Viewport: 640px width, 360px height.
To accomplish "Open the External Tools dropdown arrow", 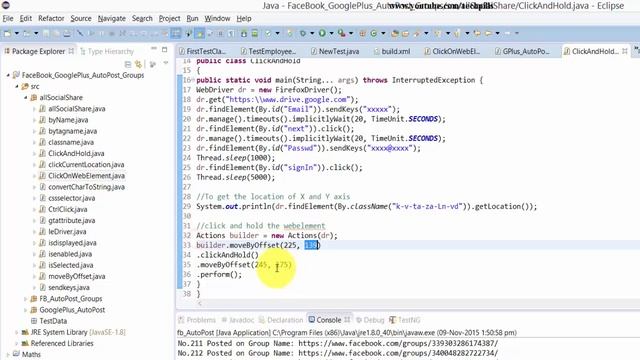I will [x=351, y=33].
